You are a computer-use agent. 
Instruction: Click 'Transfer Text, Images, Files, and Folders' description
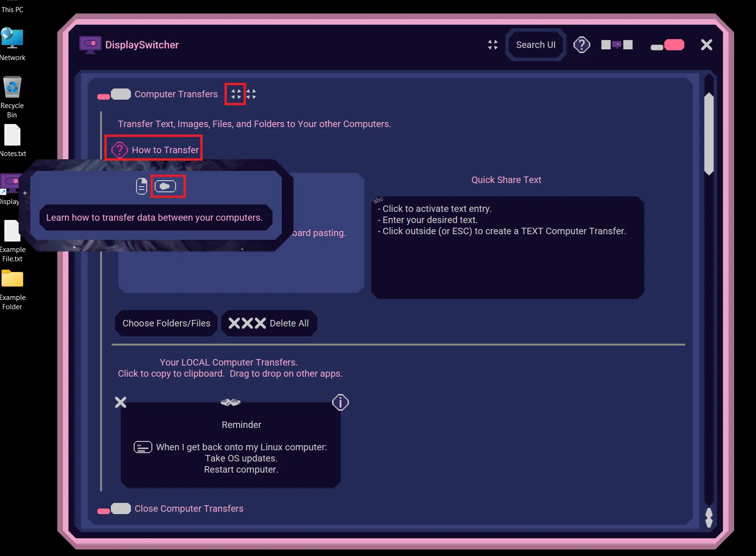[x=254, y=124]
